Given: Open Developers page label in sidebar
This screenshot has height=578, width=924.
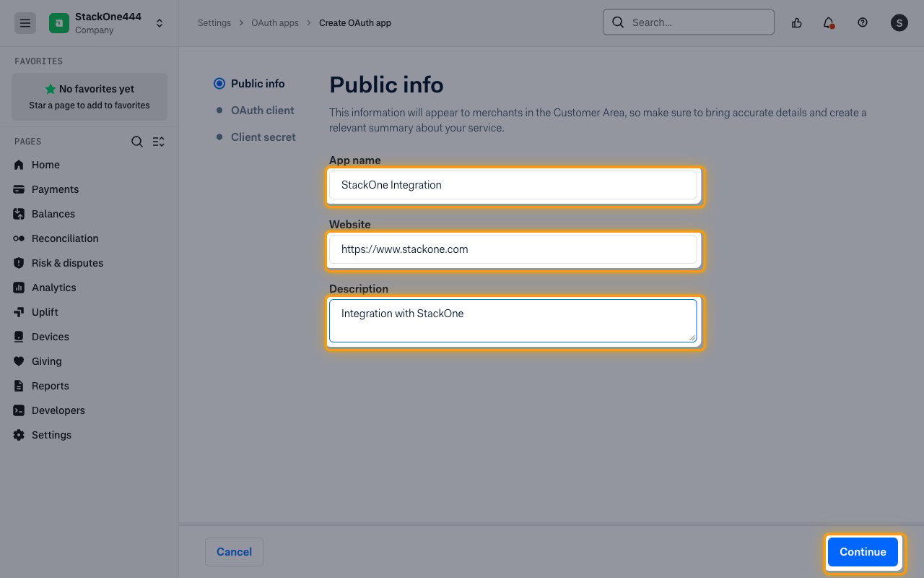Looking at the screenshot, I should click(x=58, y=410).
